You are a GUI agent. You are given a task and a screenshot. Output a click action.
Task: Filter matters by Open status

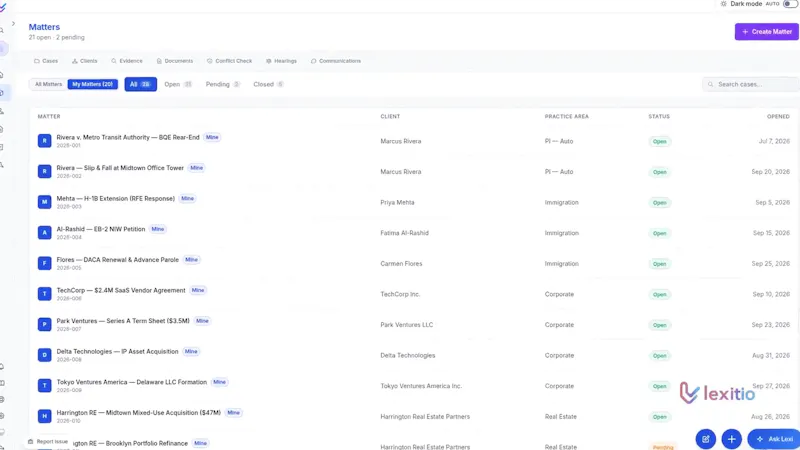point(178,84)
